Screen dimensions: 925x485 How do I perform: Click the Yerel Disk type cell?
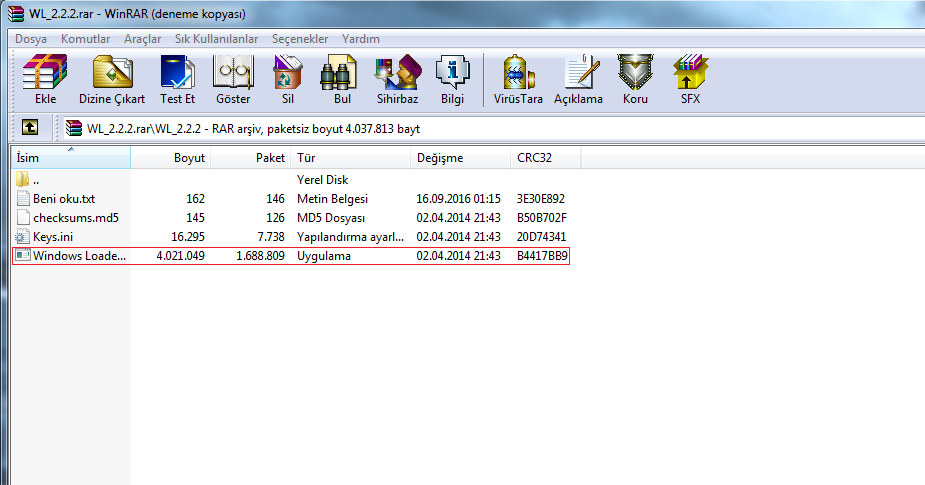coord(322,179)
